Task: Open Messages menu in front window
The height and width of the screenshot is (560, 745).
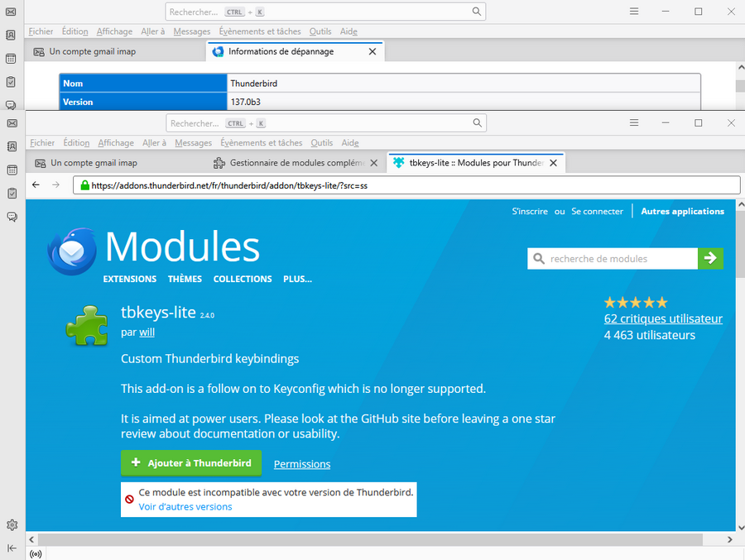Action: pos(194,143)
